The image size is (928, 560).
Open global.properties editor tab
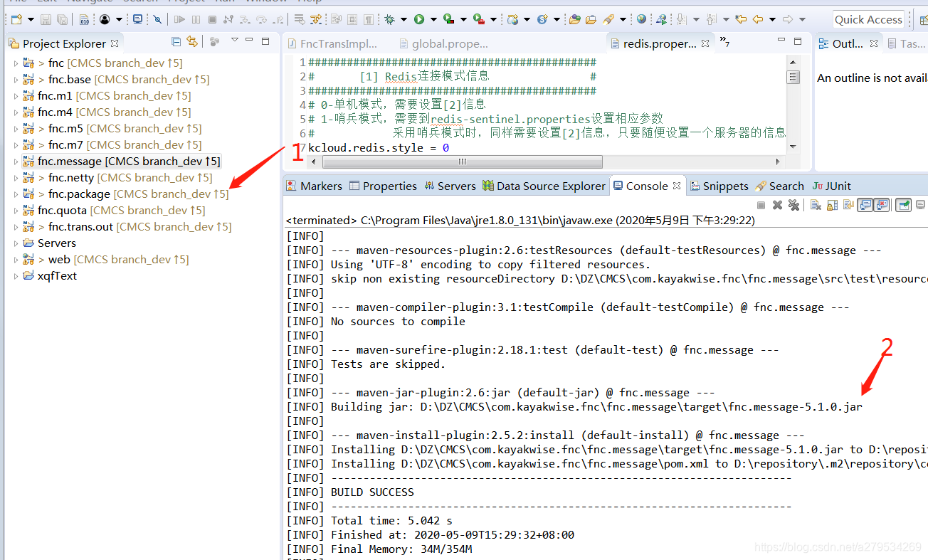point(444,43)
